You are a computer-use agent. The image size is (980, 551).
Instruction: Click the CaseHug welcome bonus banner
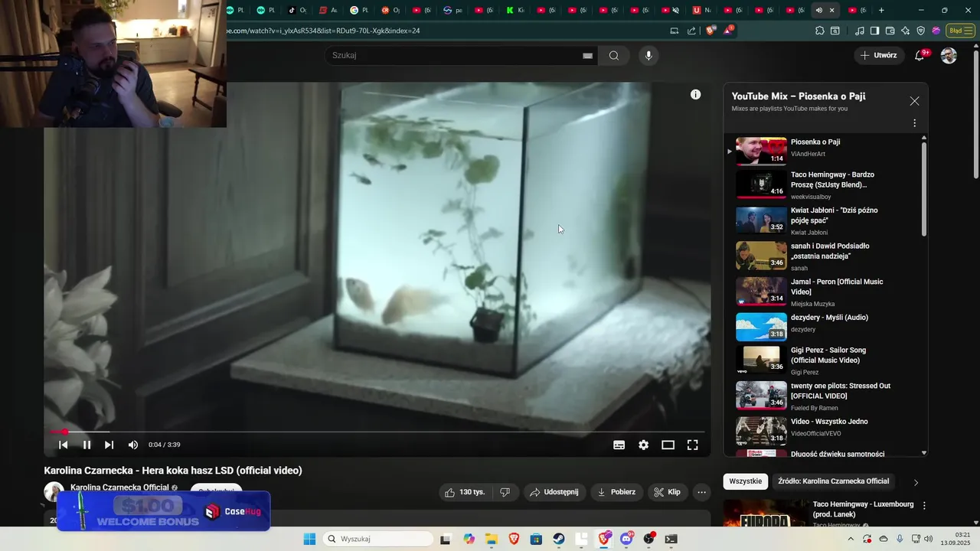click(x=163, y=510)
